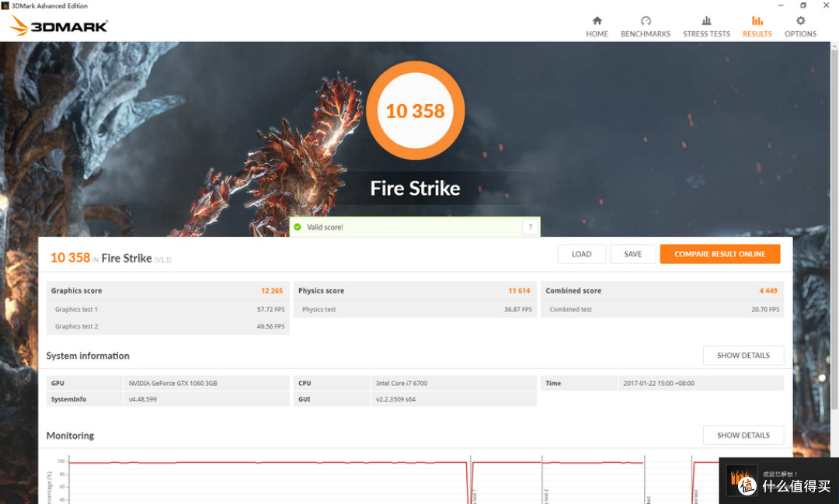
Task: Select the Graphics test 1 row
Action: (x=168, y=309)
